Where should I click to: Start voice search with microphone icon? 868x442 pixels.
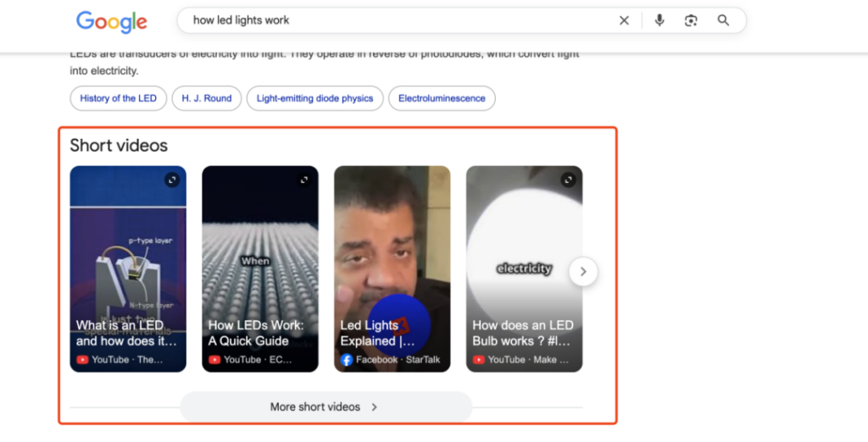(x=659, y=20)
